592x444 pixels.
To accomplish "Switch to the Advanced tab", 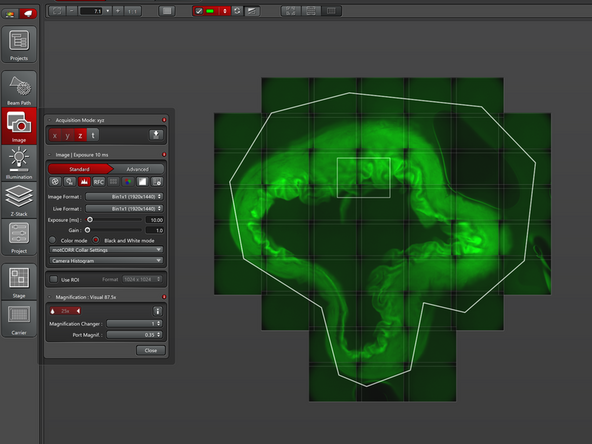I will click(138, 169).
